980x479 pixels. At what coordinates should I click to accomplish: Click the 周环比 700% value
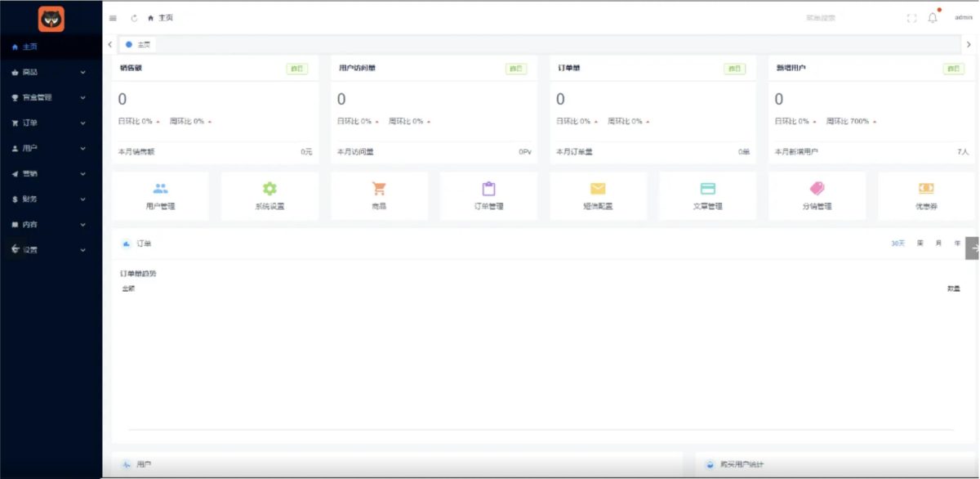click(847, 121)
